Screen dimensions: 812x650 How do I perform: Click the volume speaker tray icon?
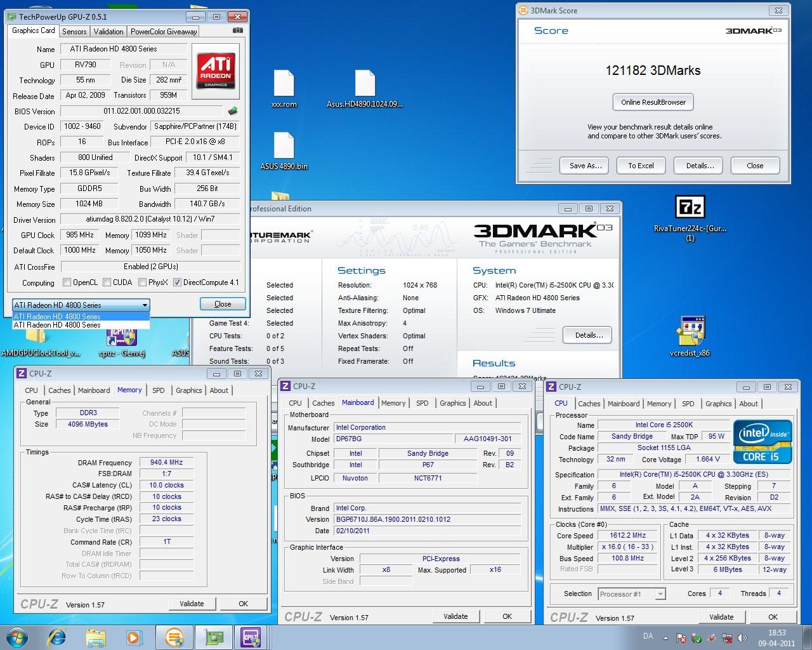(742, 637)
